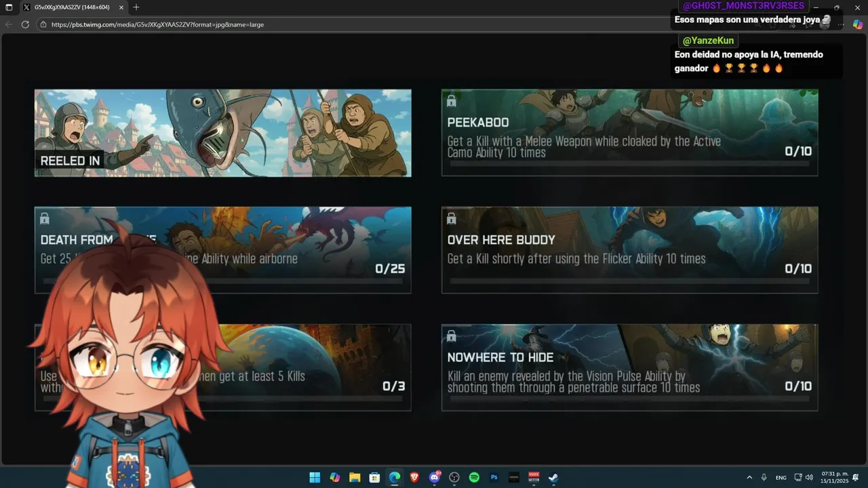Click the Peekaboo progress bar
Viewport: 868px width, 488px height.
coord(629,163)
